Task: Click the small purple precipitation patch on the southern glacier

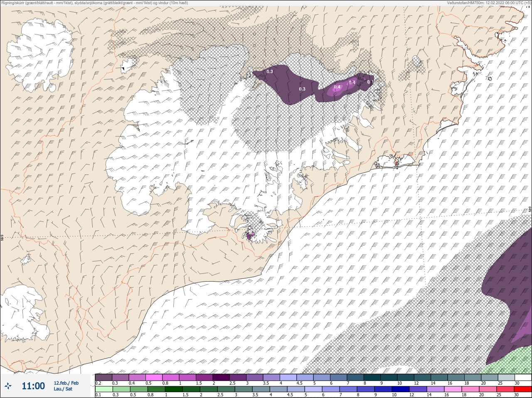Action: coord(250,236)
